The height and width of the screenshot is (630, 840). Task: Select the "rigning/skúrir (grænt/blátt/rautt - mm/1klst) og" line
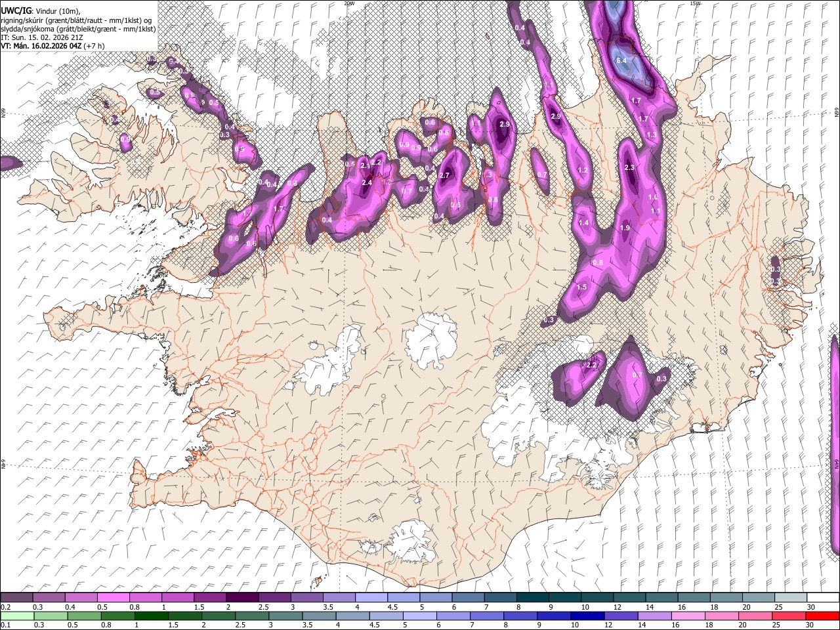pos(76,20)
